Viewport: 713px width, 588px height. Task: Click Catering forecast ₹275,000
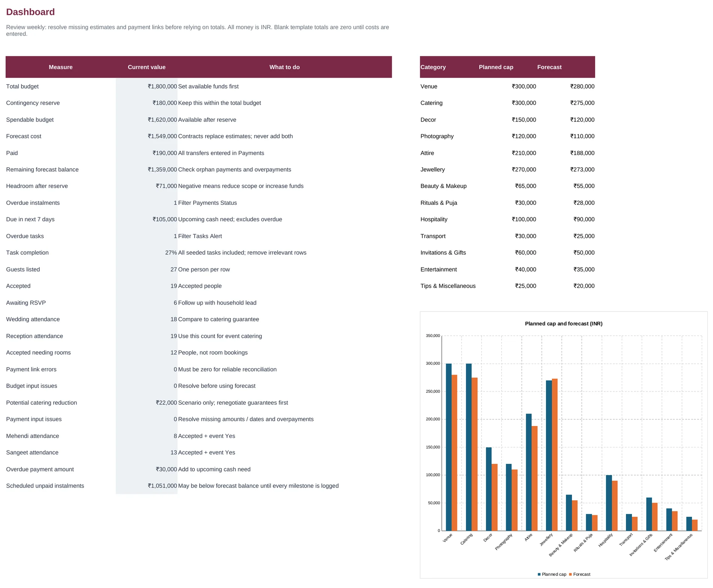pyautogui.click(x=582, y=103)
